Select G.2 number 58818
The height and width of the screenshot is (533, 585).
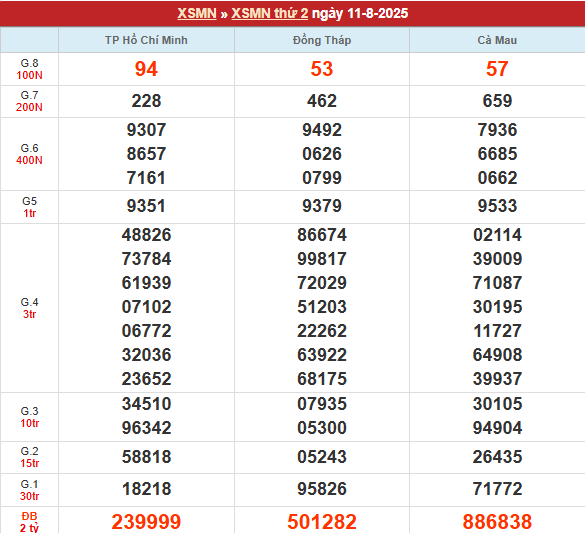pos(146,457)
